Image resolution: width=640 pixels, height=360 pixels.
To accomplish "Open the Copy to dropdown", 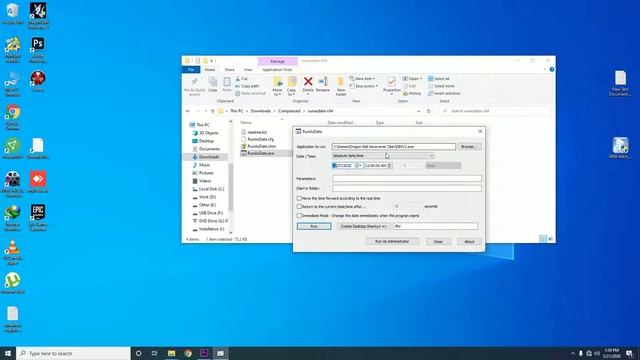I will pyautogui.click(x=291, y=87).
